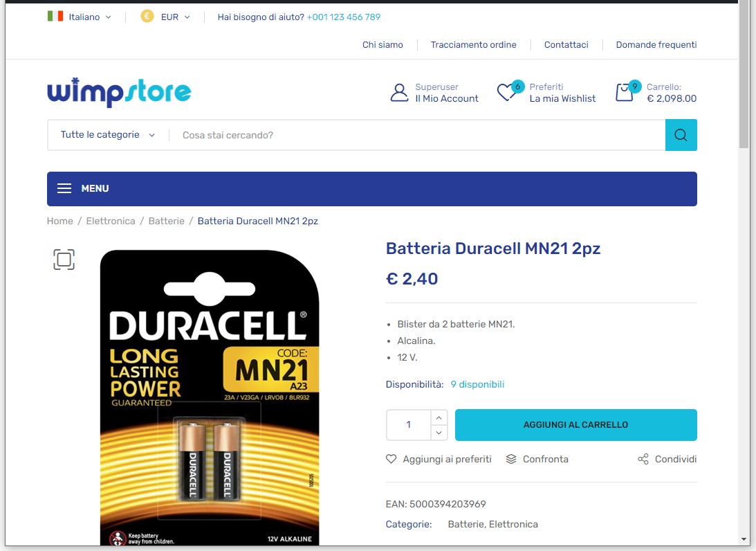Click the Aggiungi ai preferiti label

pyautogui.click(x=447, y=459)
